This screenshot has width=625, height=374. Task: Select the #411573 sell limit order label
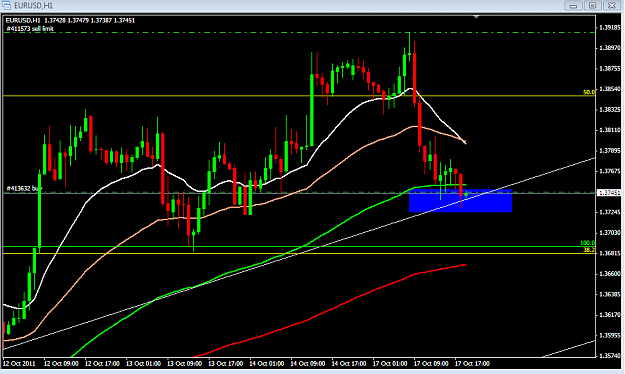pos(30,29)
